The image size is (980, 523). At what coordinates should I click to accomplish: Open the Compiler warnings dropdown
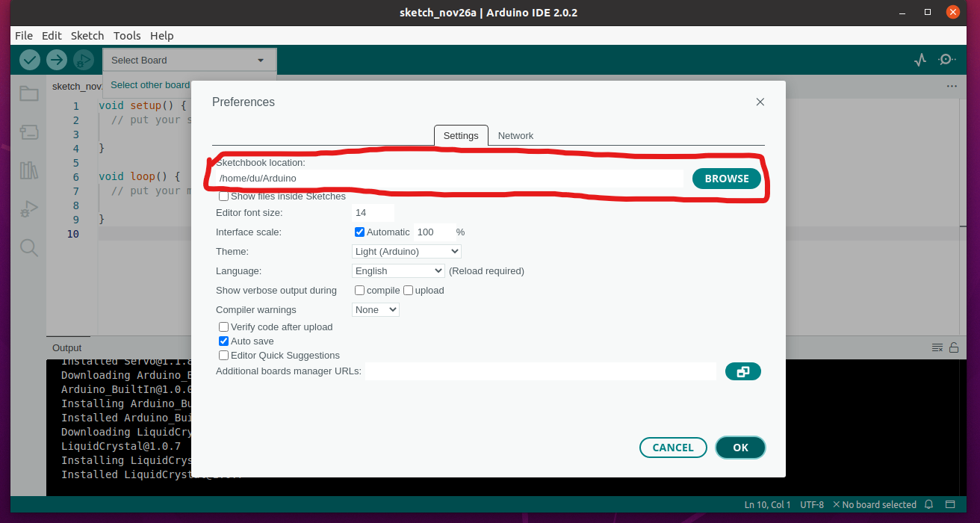(376, 310)
